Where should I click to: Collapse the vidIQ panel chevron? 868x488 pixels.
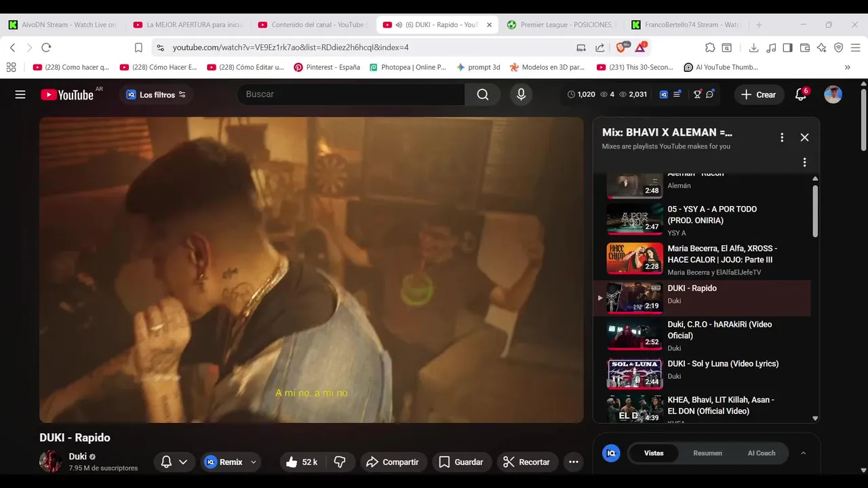[804, 453]
